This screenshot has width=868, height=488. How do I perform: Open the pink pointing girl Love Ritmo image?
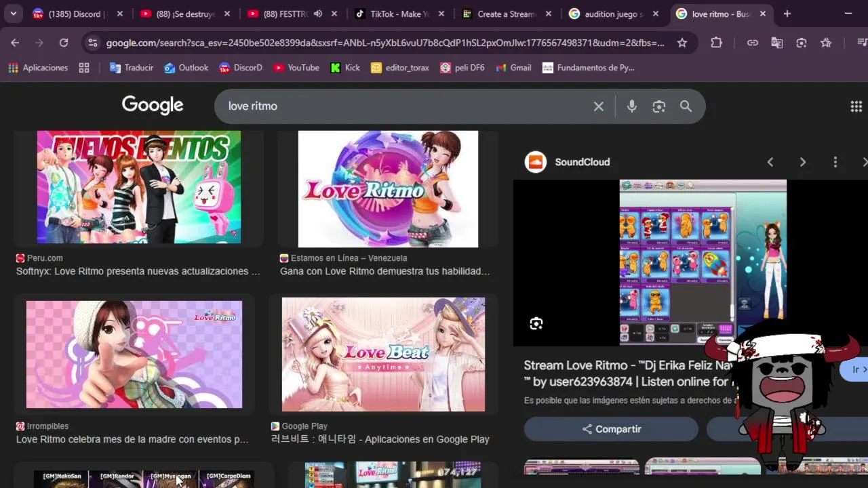click(x=134, y=354)
